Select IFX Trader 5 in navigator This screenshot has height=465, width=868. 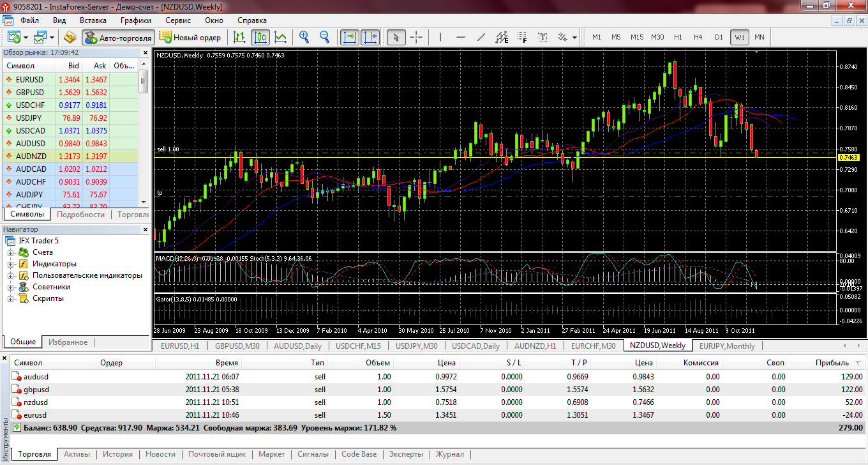pyautogui.click(x=38, y=241)
